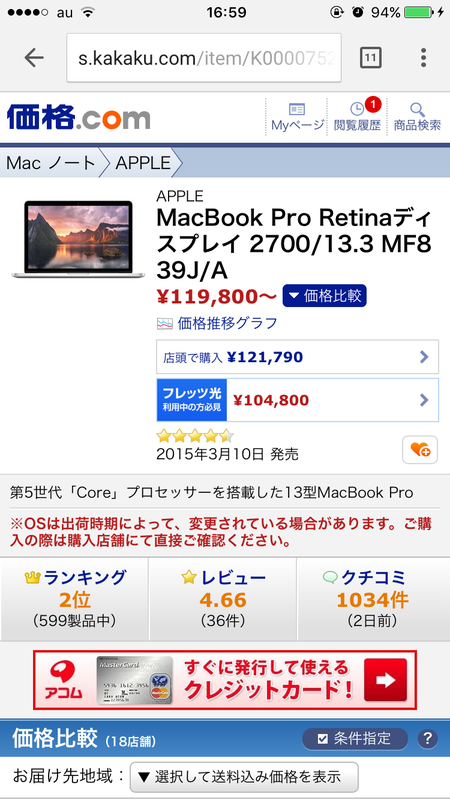Open the 店頭で購入 ¥121,790 row
Screen dimensions: 450x800
click(x=297, y=357)
